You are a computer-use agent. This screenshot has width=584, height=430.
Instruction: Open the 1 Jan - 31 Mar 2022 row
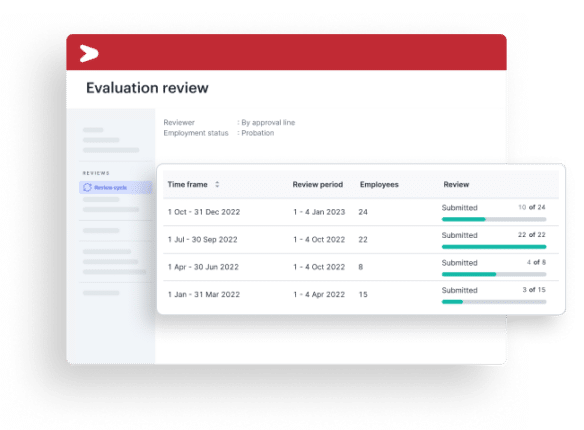pos(361,294)
